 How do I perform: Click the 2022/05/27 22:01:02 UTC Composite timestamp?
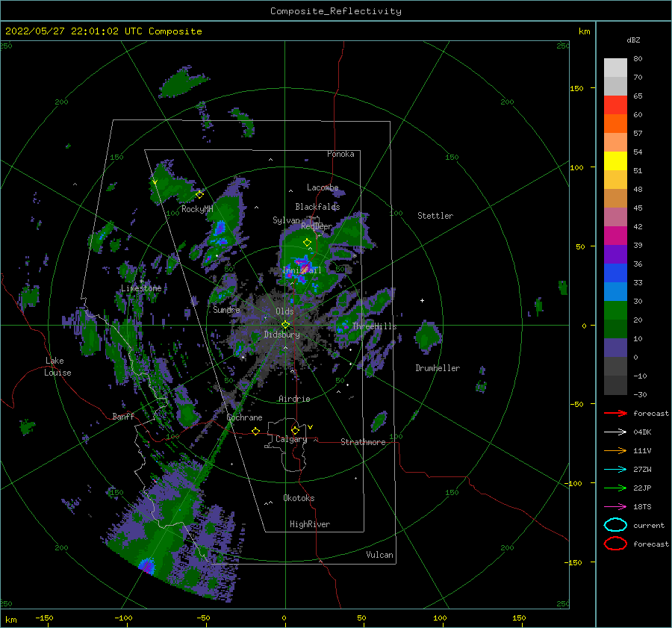coord(103,31)
